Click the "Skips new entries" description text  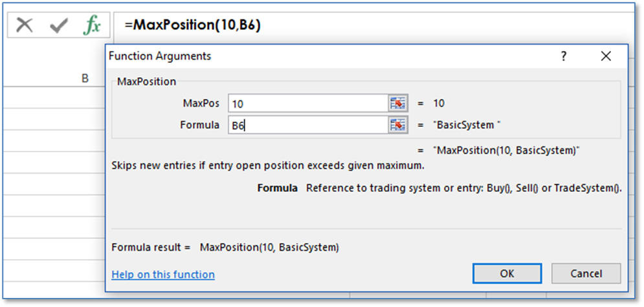tap(267, 165)
